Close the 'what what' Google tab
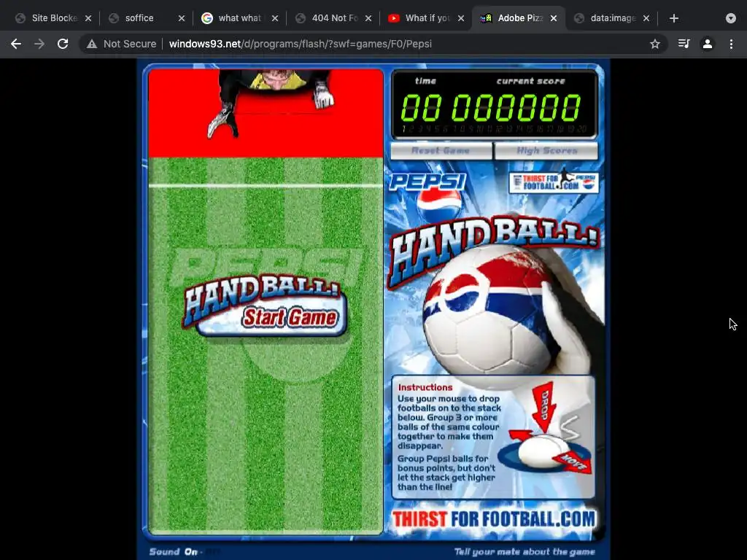 (x=275, y=18)
